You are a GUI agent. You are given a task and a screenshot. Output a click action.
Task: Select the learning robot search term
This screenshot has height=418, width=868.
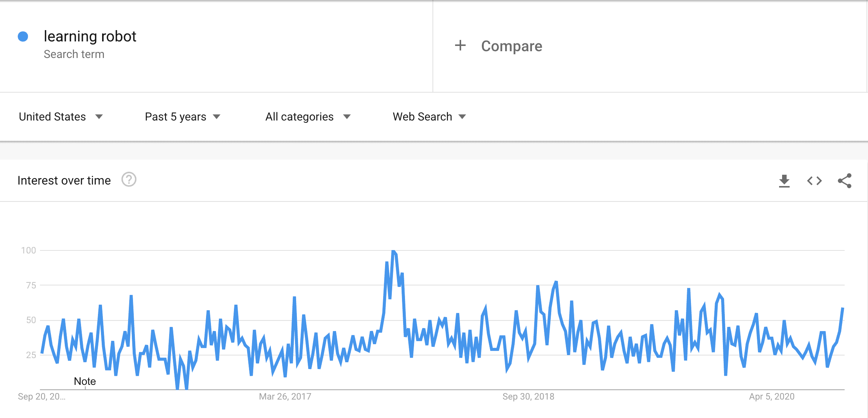click(x=90, y=36)
